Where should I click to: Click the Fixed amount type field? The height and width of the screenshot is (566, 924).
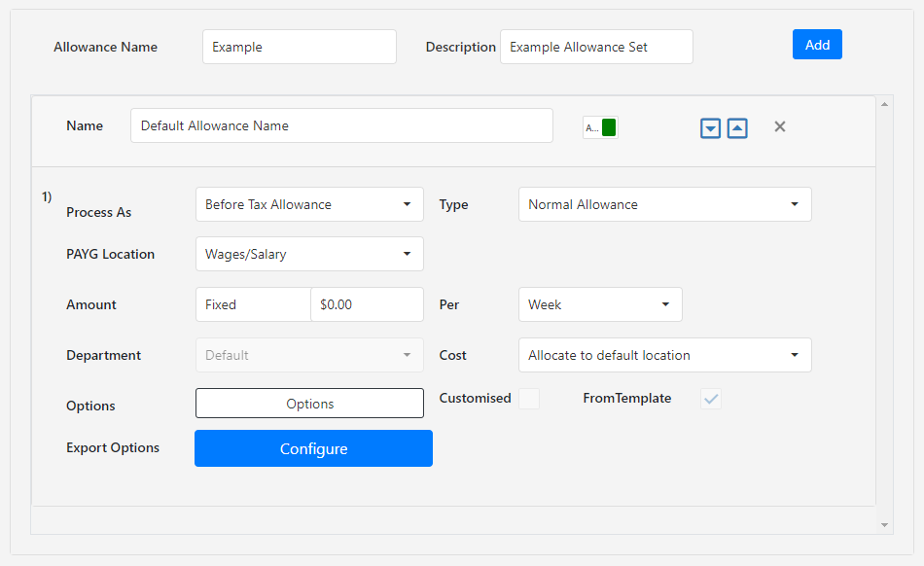tap(254, 304)
